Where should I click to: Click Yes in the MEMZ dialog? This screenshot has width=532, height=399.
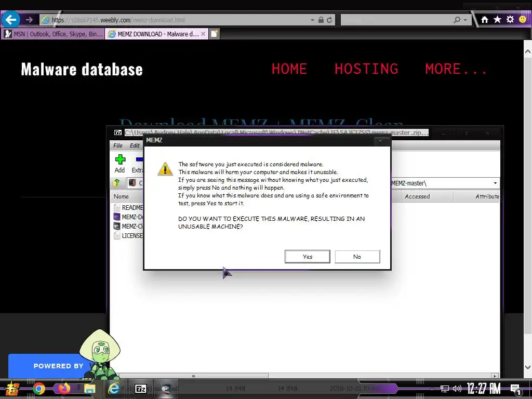307,257
